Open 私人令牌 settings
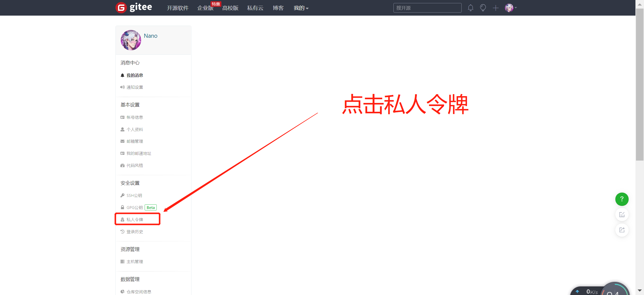Image resolution: width=644 pixels, height=295 pixels. pos(135,219)
